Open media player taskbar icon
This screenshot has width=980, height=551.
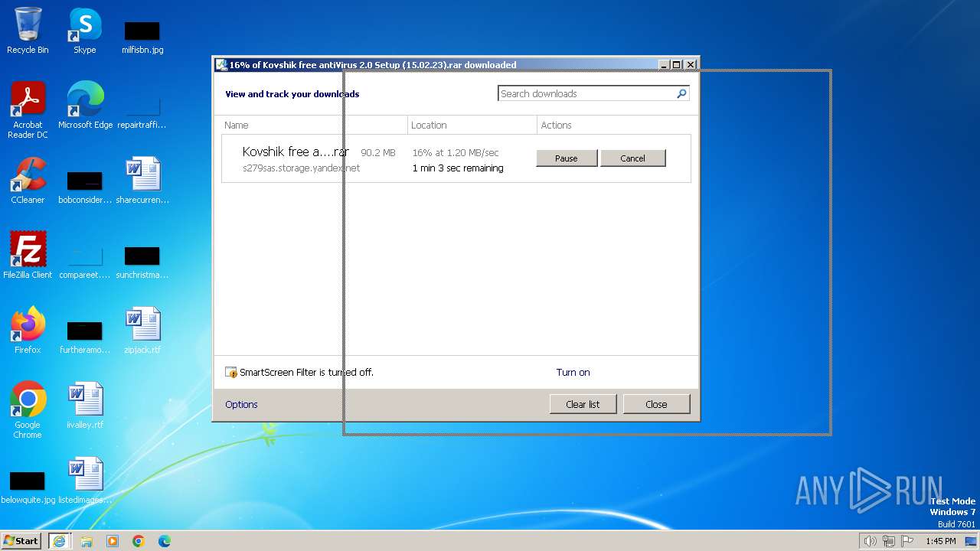coord(113,541)
